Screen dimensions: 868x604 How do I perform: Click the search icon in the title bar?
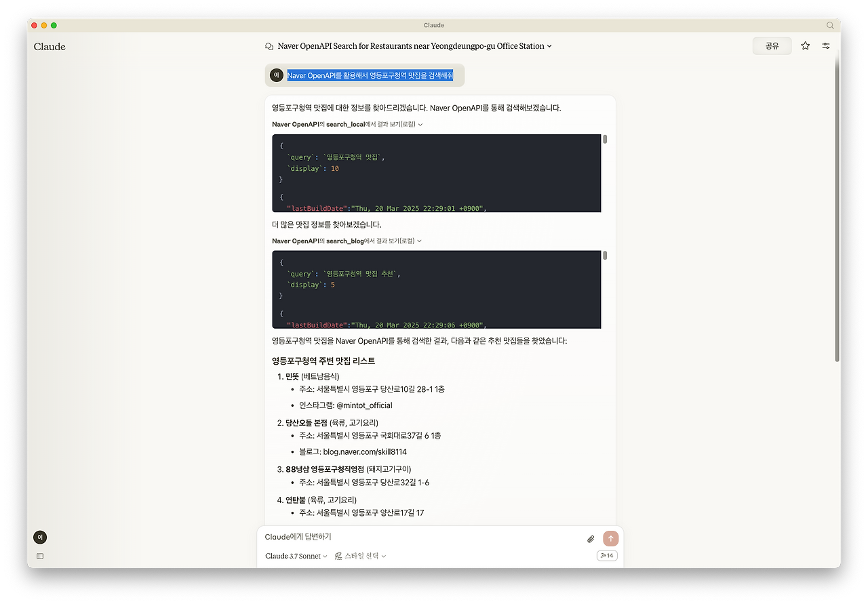830,25
